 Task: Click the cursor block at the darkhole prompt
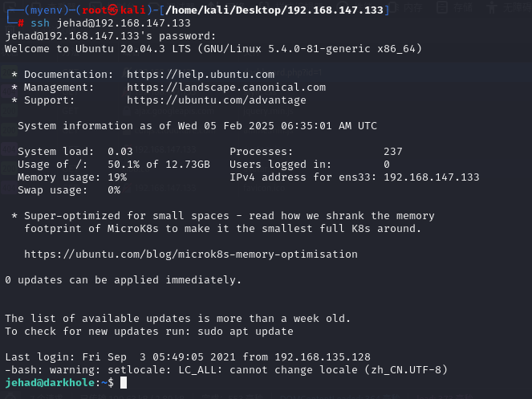(x=124, y=383)
